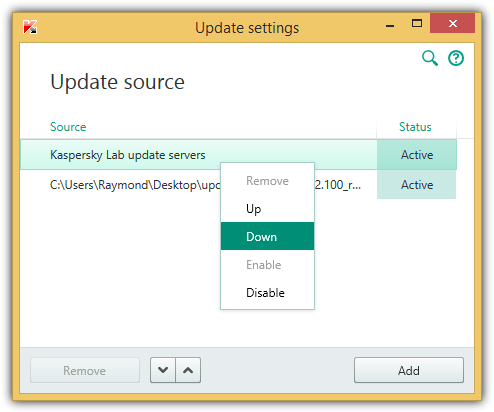This screenshot has width=494, height=412.
Task: Choose Enable in the context menu
Action: 267,264
